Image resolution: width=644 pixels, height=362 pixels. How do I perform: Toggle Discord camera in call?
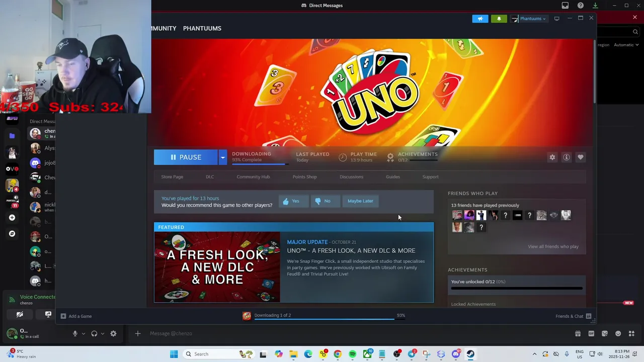click(20, 315)
